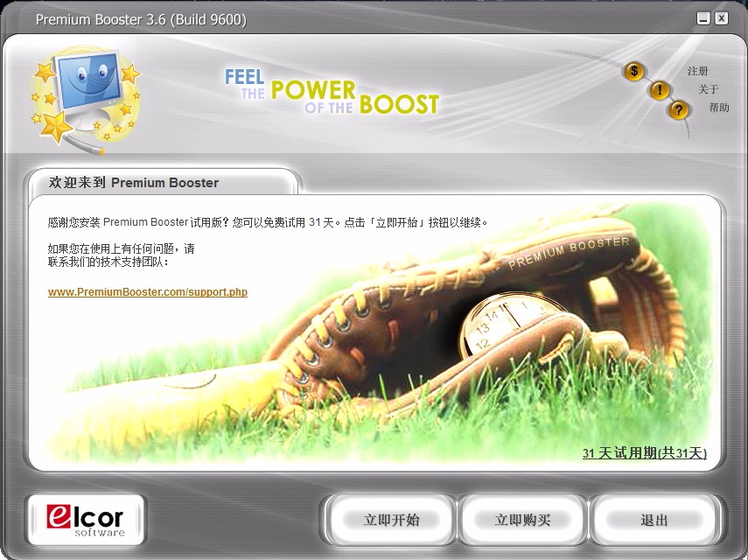Click the Elcor software logo
The width and height of the screenshot is (748, 560).
point(85,519)
